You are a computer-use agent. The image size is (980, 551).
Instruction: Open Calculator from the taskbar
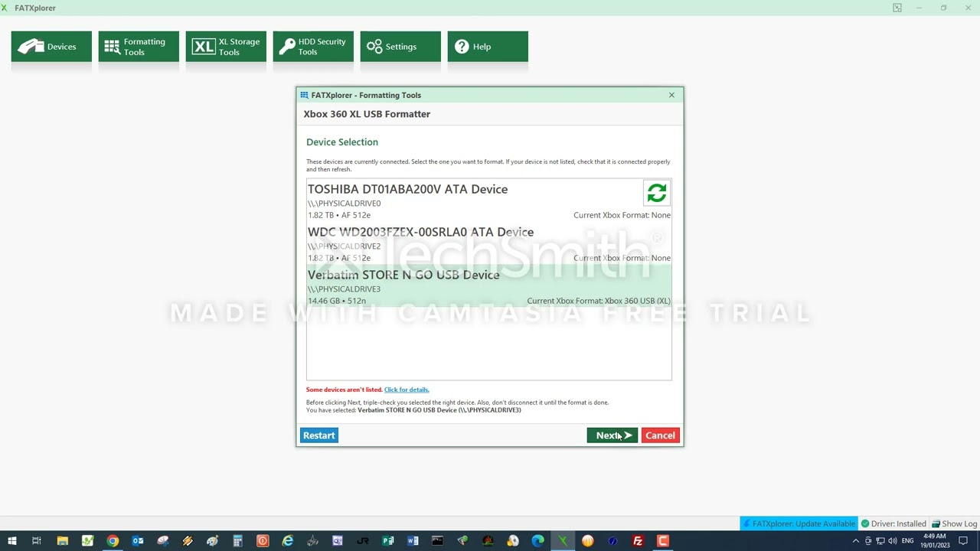point(237,541)
